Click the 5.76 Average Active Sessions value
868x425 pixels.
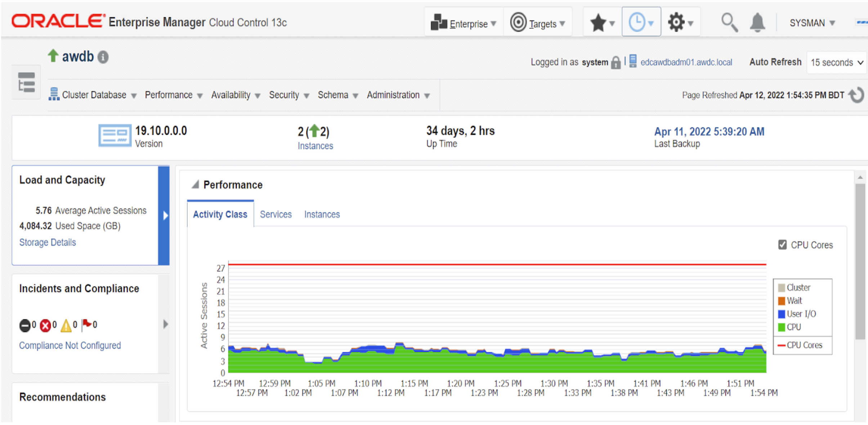[x=44, y=211]
